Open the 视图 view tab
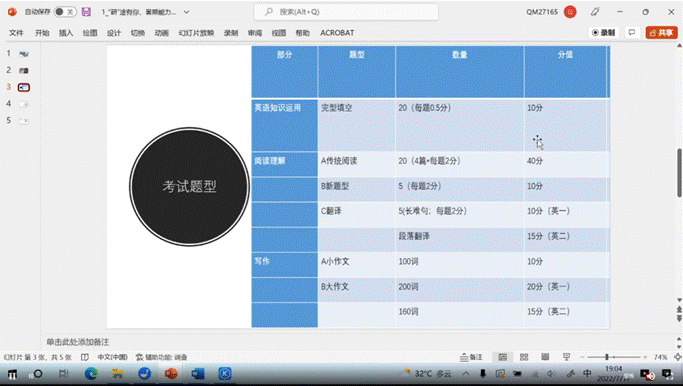683x386 pixels. coord(279,33)
